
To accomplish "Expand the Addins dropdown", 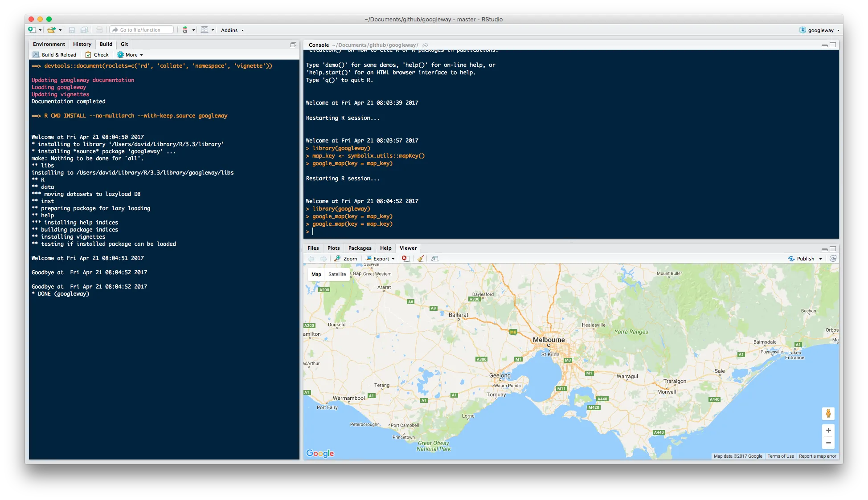I will (232, 30).
